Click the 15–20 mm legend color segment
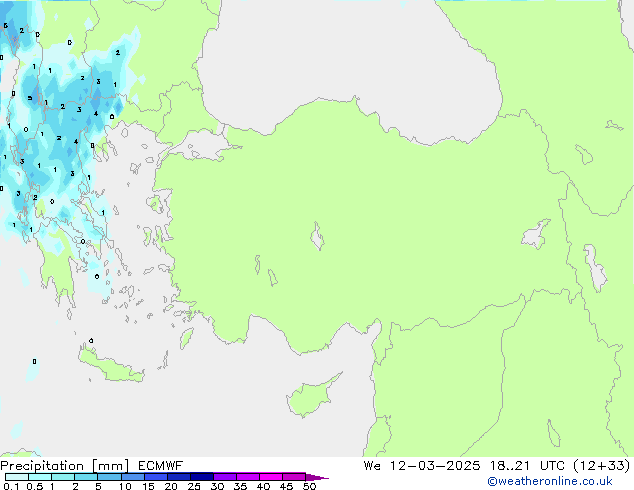This screenshot has height=490, width=634. 155,477
